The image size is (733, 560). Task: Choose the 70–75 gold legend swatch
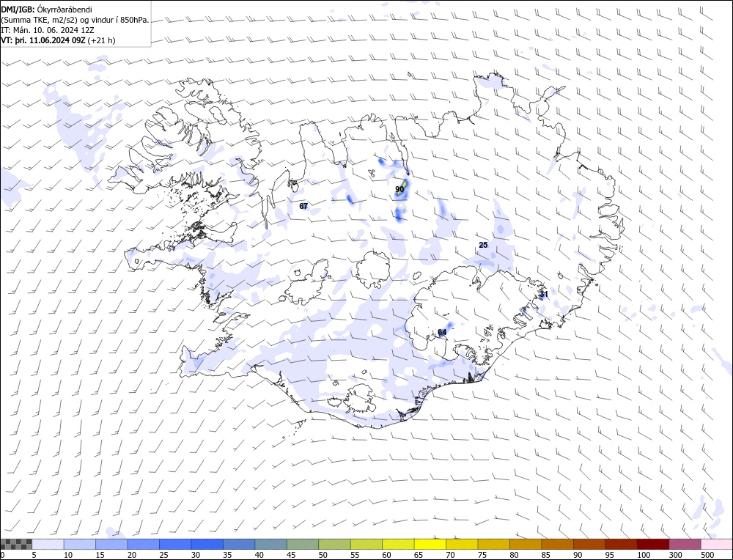pos(461,544)
